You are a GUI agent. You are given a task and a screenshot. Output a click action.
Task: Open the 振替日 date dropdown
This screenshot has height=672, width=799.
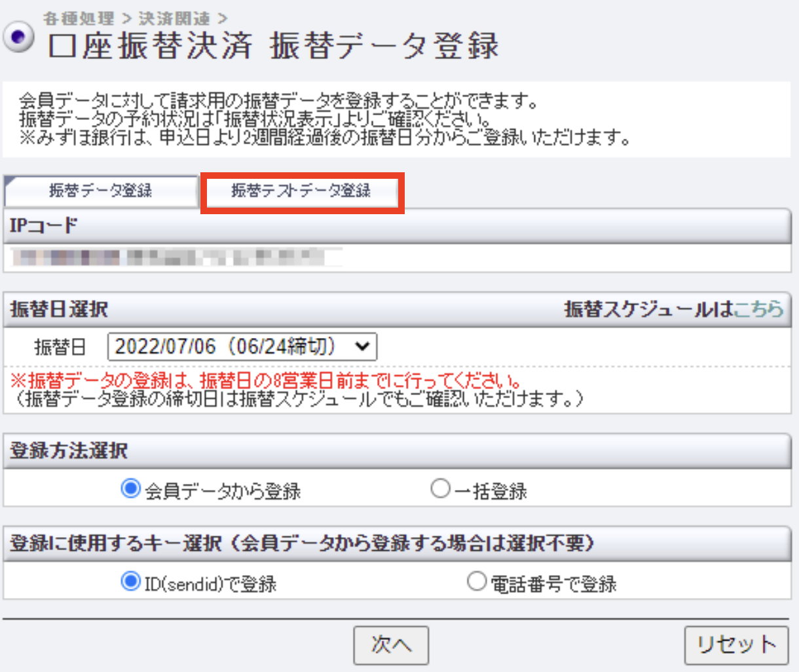pyautogui.click(x=242, y=346)
